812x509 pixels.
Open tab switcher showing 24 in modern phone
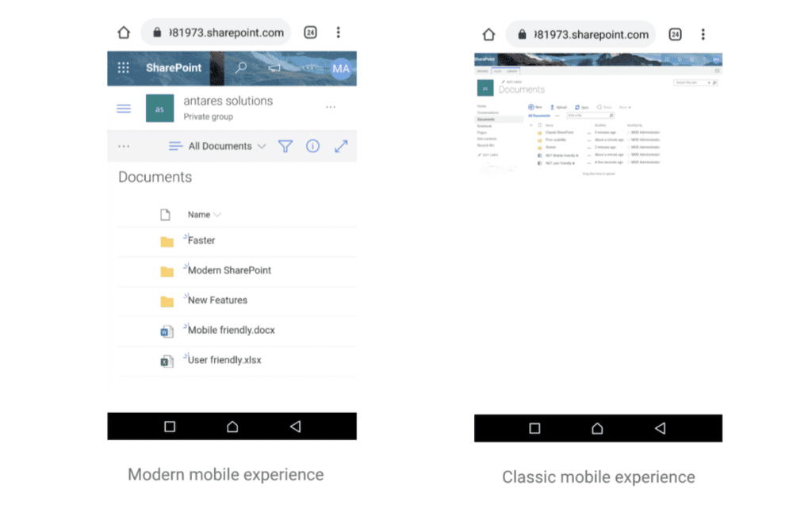[x=310, y=33]
